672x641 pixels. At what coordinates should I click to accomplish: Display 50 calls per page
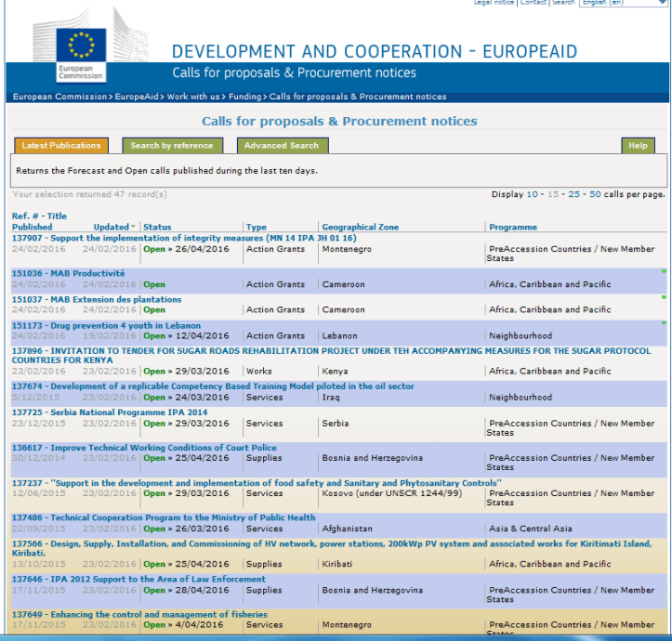tap(595, 194)
